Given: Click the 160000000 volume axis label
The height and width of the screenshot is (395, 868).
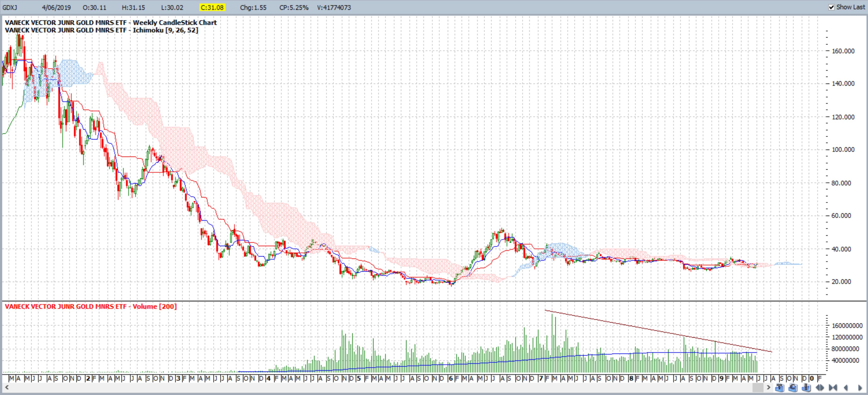Looking at the screenshot, I should tap(847, 325).
